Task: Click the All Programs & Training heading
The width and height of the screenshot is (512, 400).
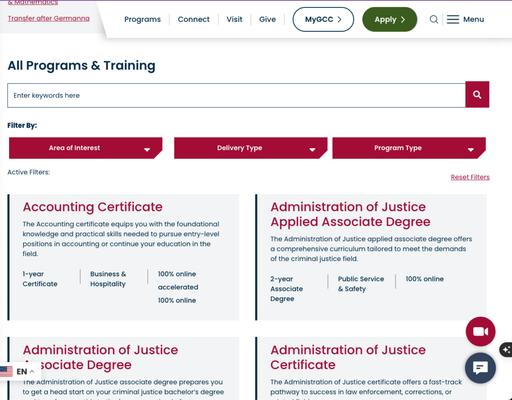Action: [x=81, y=66]
